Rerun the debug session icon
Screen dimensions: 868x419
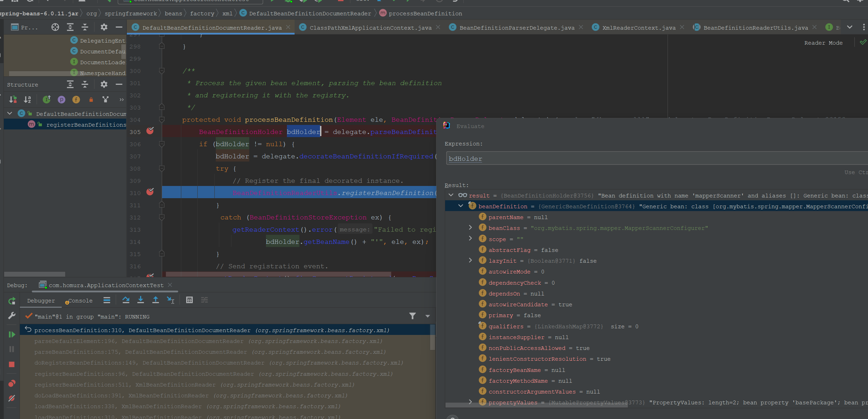coord(12,301)
